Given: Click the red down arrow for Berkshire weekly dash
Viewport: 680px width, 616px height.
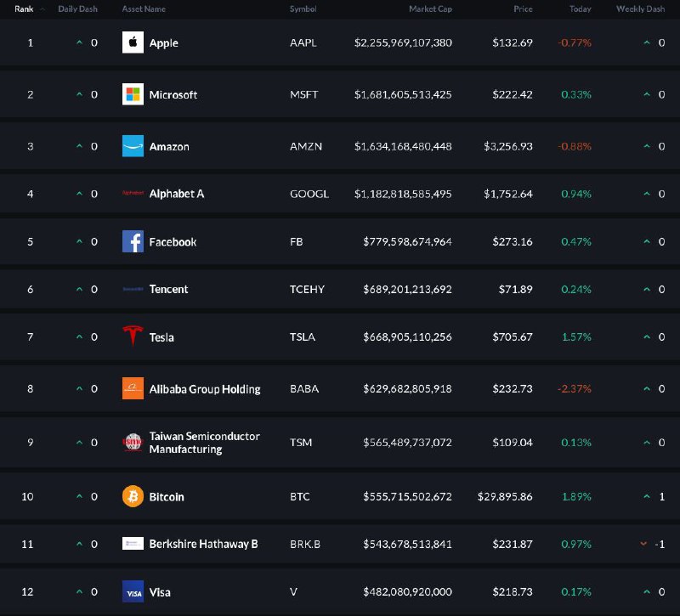Looking at the screenshot, I should (643, 544).
